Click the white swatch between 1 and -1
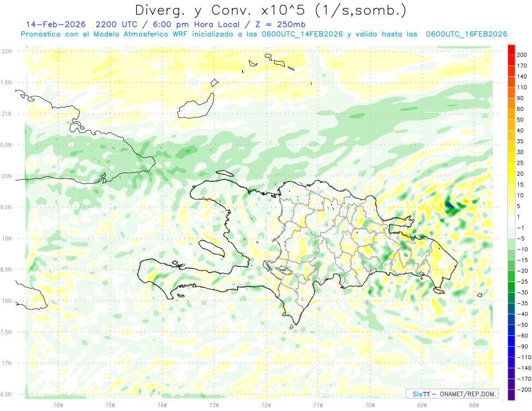The image size is (532, 411). [511, 222]
